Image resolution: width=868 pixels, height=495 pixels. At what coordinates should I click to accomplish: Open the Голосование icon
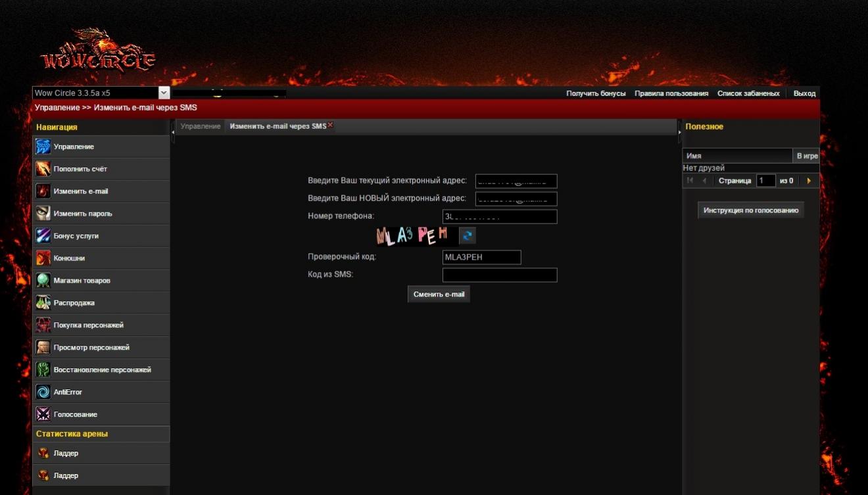click(x=43, y=414)
